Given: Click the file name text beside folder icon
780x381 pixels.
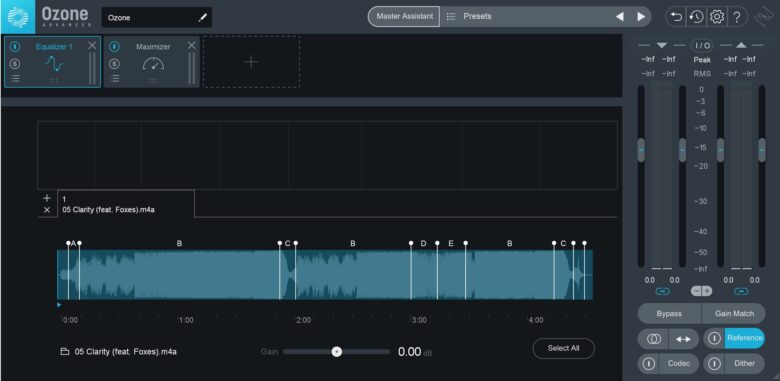Looking at the screenshot, I should pos(125,352).
